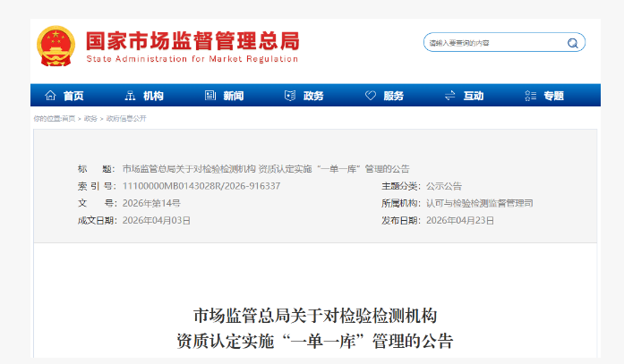This screenshot has height=364, width=624.
Task: Click 政务 in the breadcrumb trail
Action: click(x=90, y=118)
